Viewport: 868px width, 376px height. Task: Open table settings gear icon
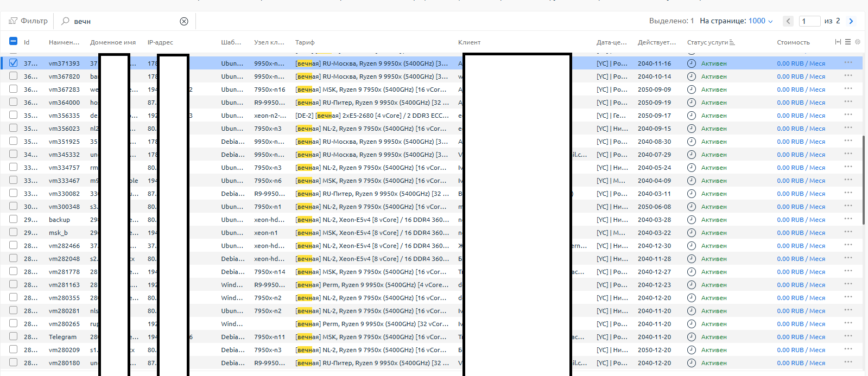pyautogui.click(x=858, y=42)
